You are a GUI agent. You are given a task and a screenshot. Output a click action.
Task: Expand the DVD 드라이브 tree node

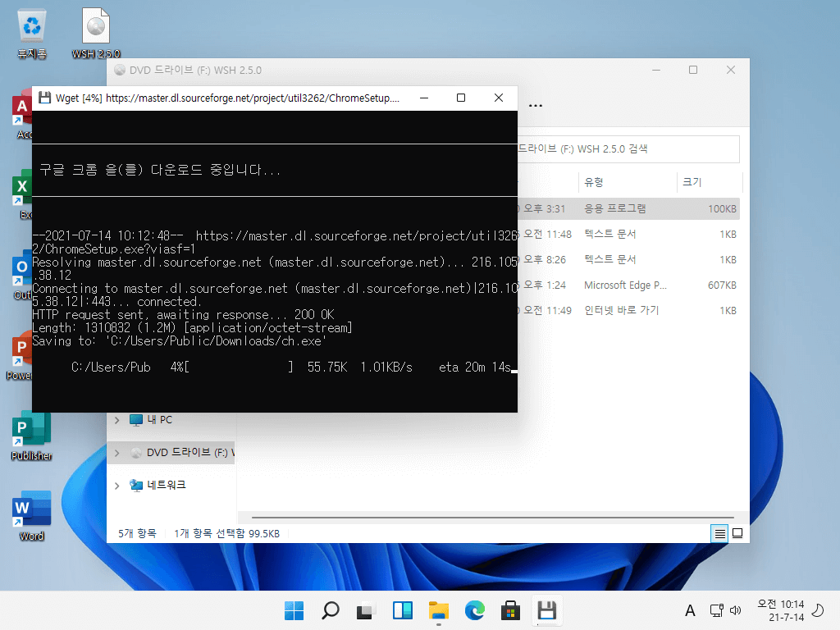[x=116, y=453]
